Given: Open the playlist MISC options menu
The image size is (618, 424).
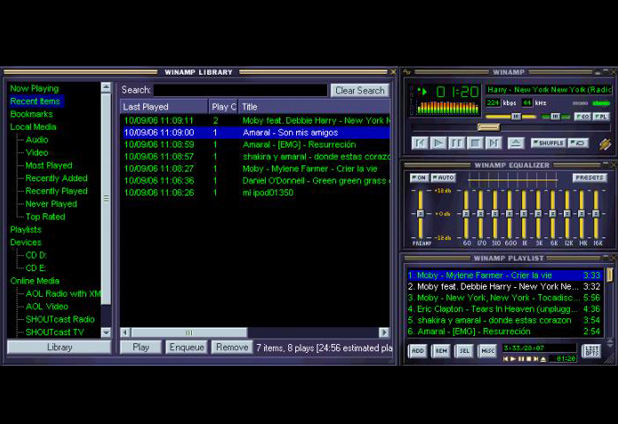Looking at the screenshot, I should click(487, 351).
